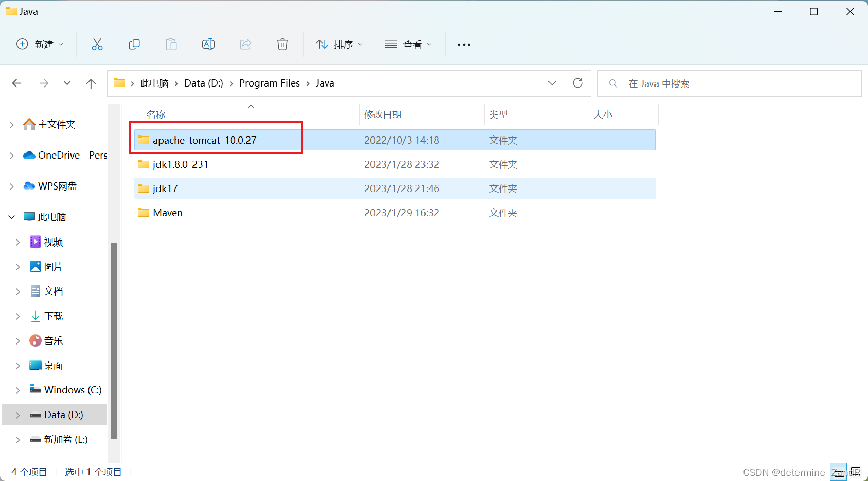Click the search magnifier icon

613,83
